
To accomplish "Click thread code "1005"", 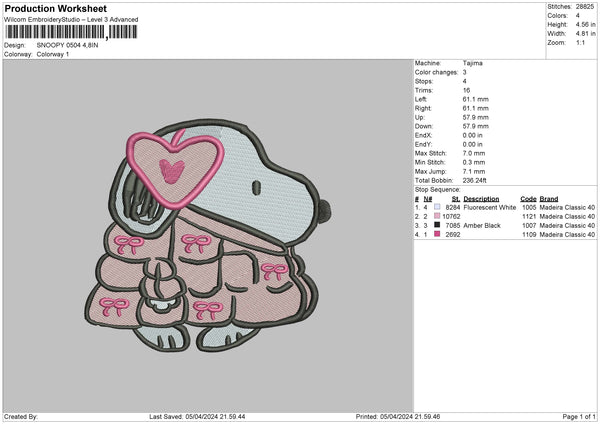I will 529,207.
